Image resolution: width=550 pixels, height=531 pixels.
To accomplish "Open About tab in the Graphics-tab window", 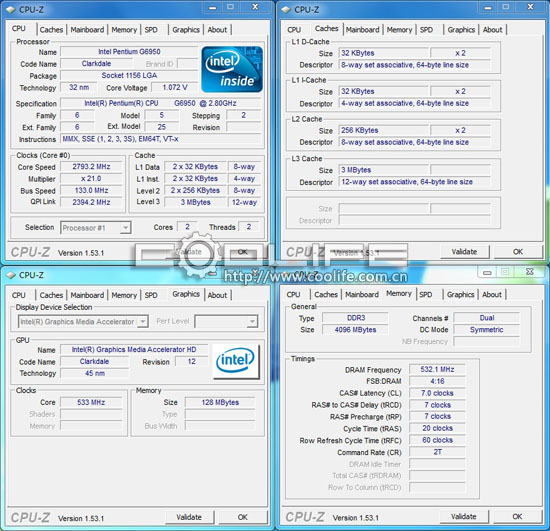I will click(x=217, y=295).
